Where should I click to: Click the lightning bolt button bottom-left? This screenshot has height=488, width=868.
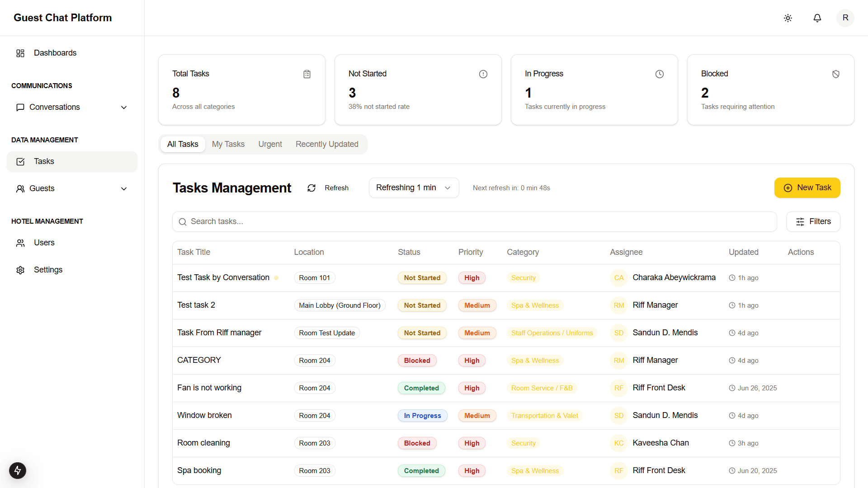point(18,470)
